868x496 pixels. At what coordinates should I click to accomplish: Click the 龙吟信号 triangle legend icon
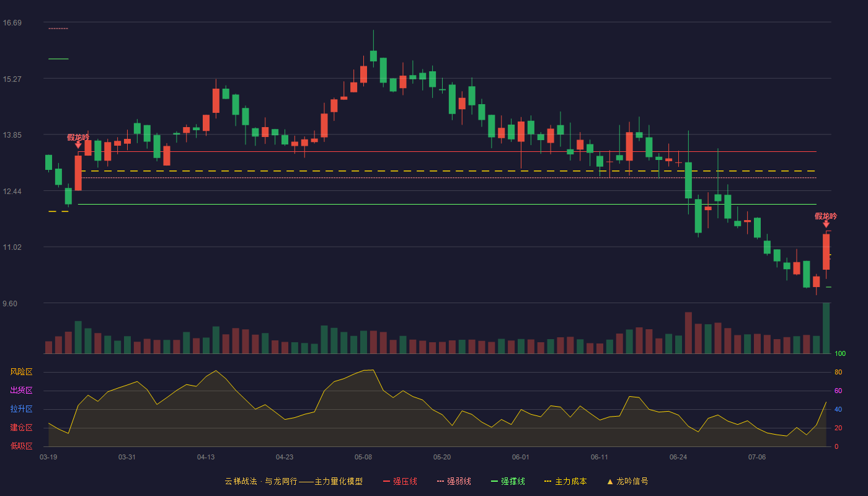[x=610, y=481]
